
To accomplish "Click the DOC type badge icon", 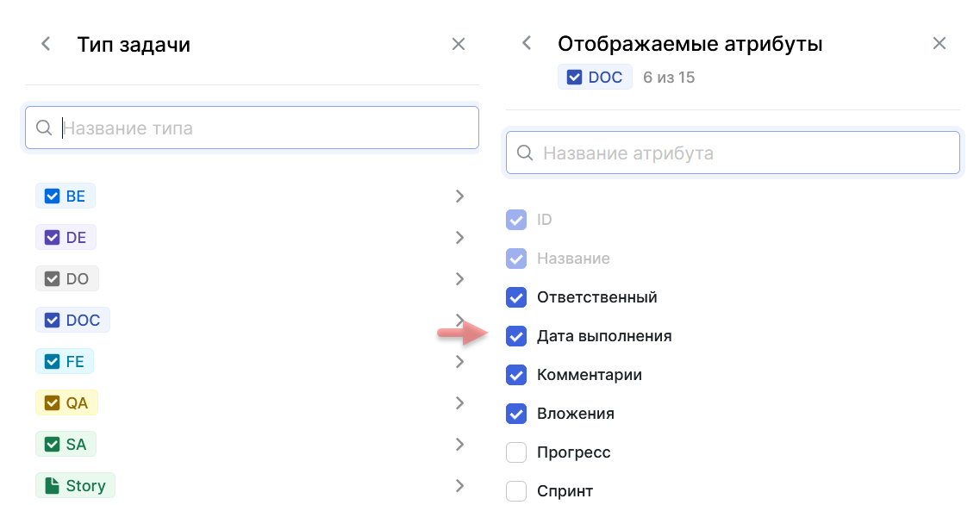I will point(52,320).
